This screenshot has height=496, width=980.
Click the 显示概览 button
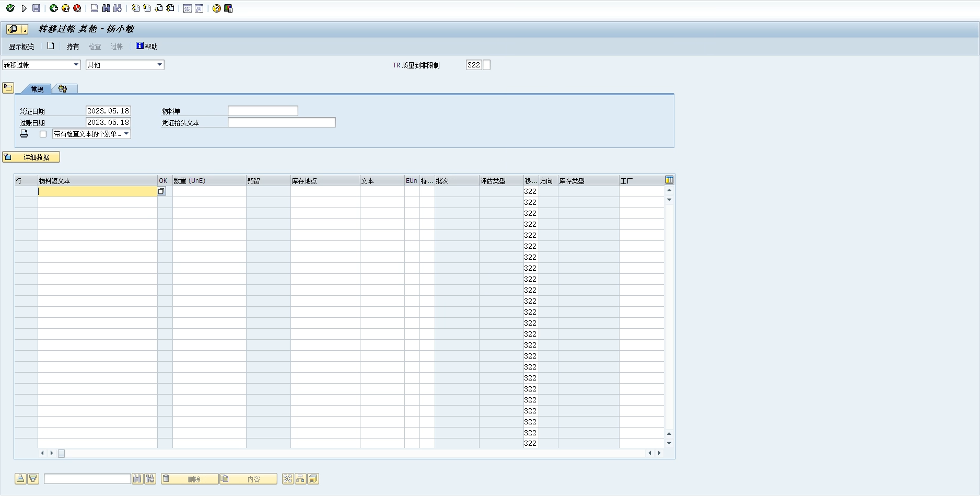pyautogui.click(x=21, y=47)
